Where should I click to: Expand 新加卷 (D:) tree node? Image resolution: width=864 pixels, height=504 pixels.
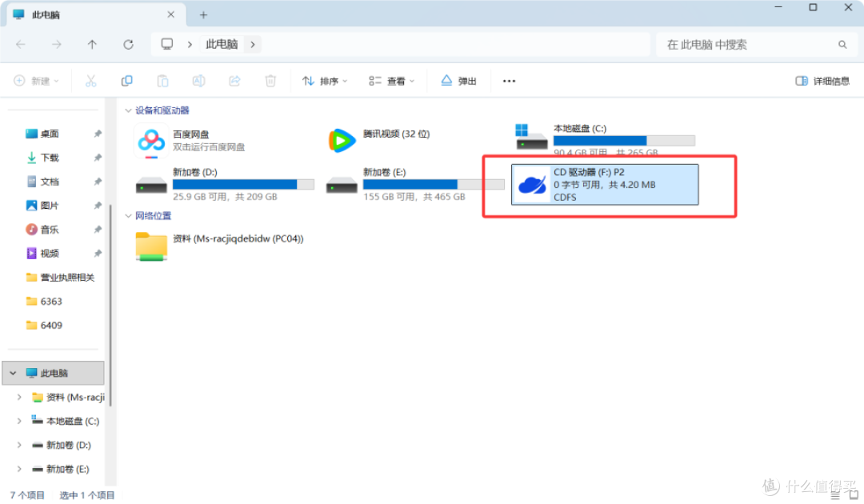(19, 445)
